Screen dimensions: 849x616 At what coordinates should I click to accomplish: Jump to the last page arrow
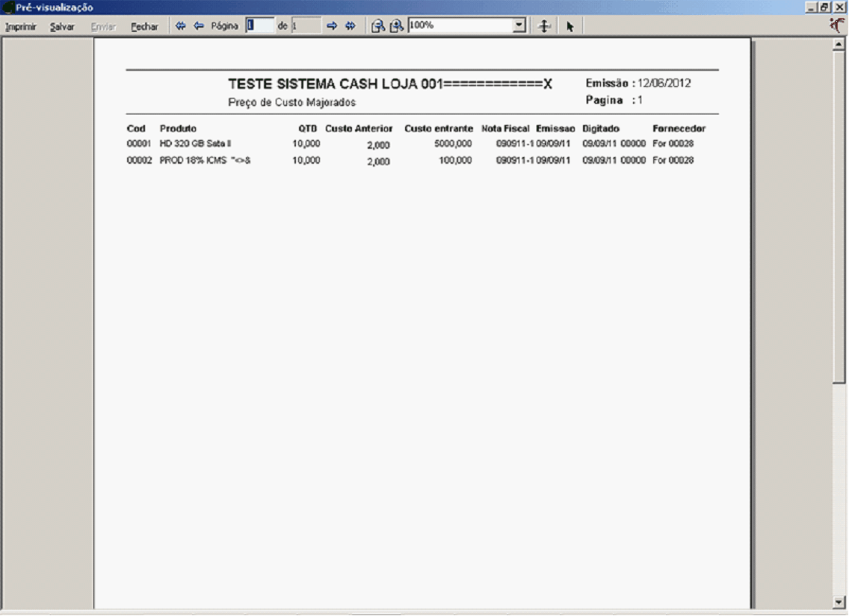click(x=350, y=26)
